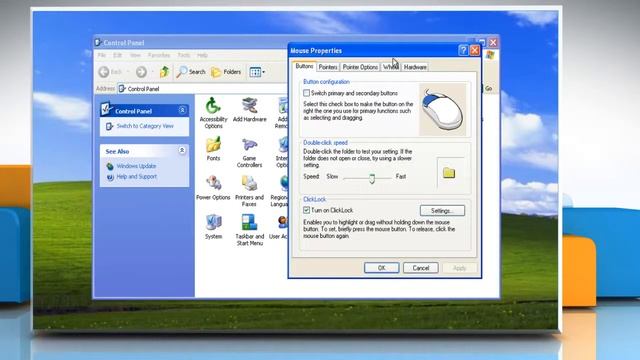Viewport: 640px width, 360px height.
Task: Open the Favorites menu in Control Panel
Action: coord(159,55)
